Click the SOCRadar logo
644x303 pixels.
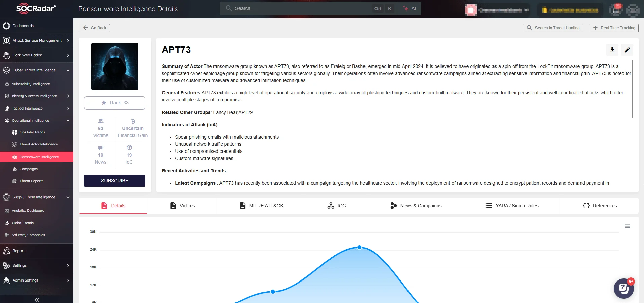[x=36, y=8]
